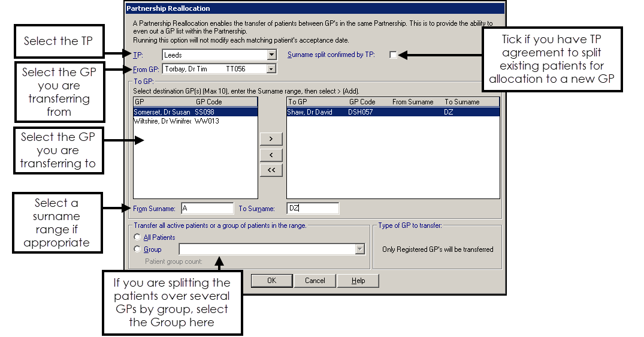
Task: Select the All Patients radio button
Action: [137, 237]
